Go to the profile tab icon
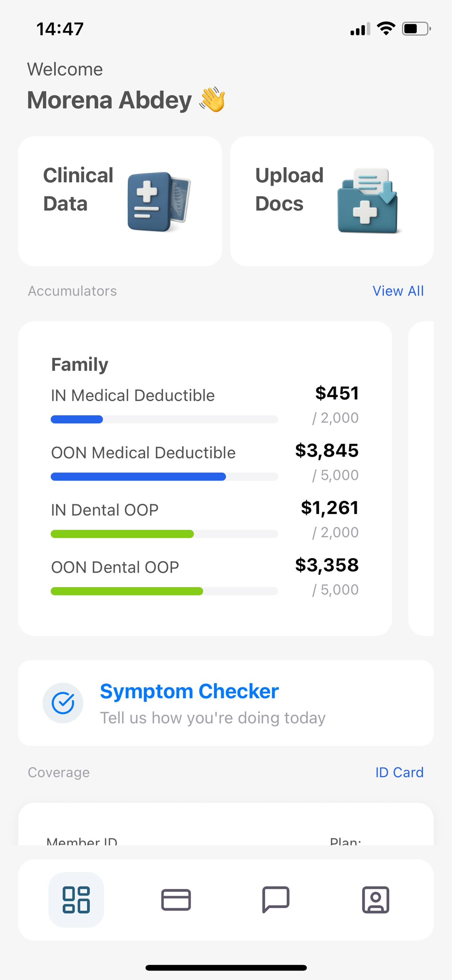 pyautogui.click(x=376, y=900)
